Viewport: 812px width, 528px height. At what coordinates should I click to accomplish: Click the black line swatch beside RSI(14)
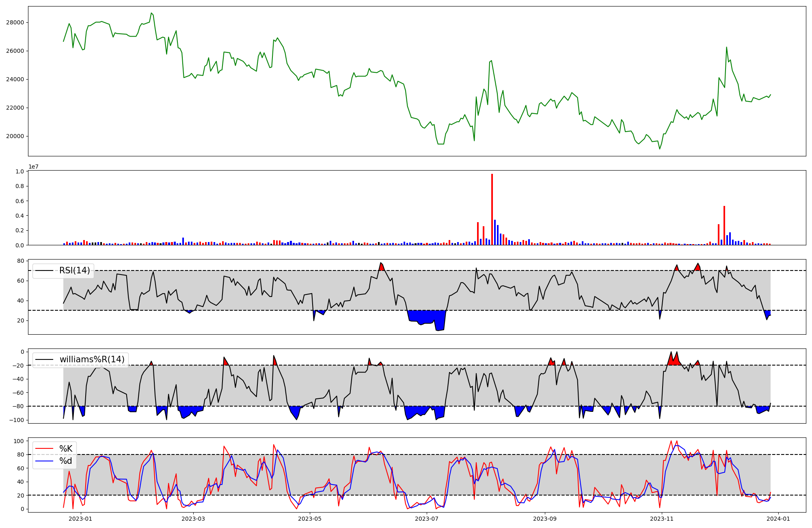point(44,270)
